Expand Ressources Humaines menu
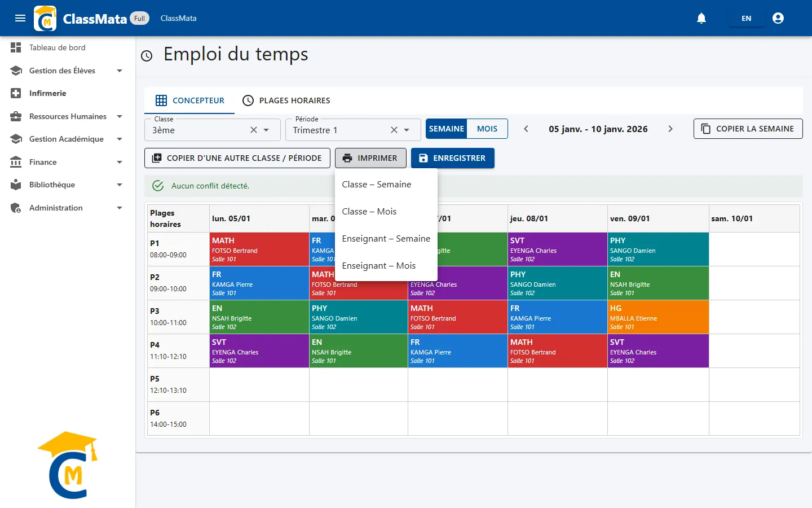The height and width of the screenshot is (508, 812). point(68,116)
